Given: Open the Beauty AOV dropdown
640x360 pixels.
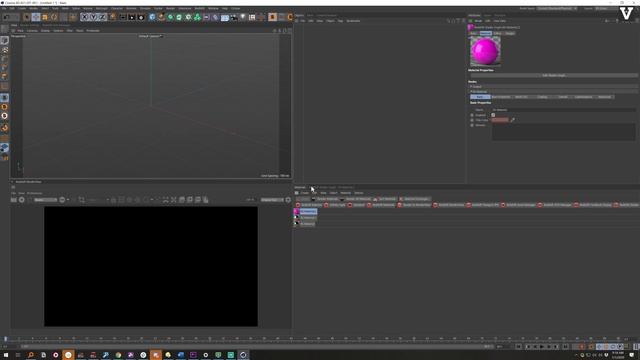Looking at the screenshot, I should 46,200.
